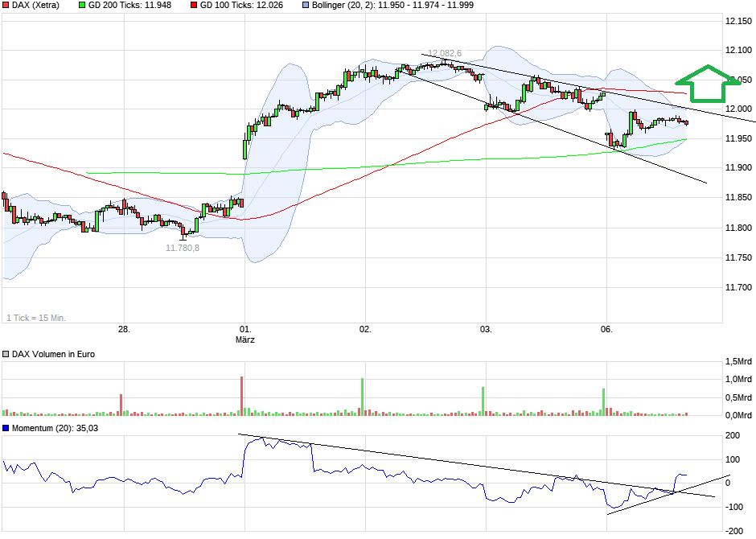Viewport: 756px width, 539px height.
Task: Click the 28. date axis label
Action: [124, 329]
